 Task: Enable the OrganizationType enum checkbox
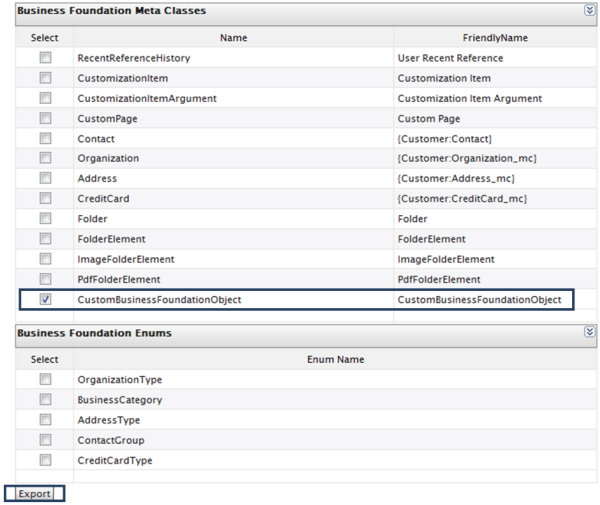tap(45, 380)
